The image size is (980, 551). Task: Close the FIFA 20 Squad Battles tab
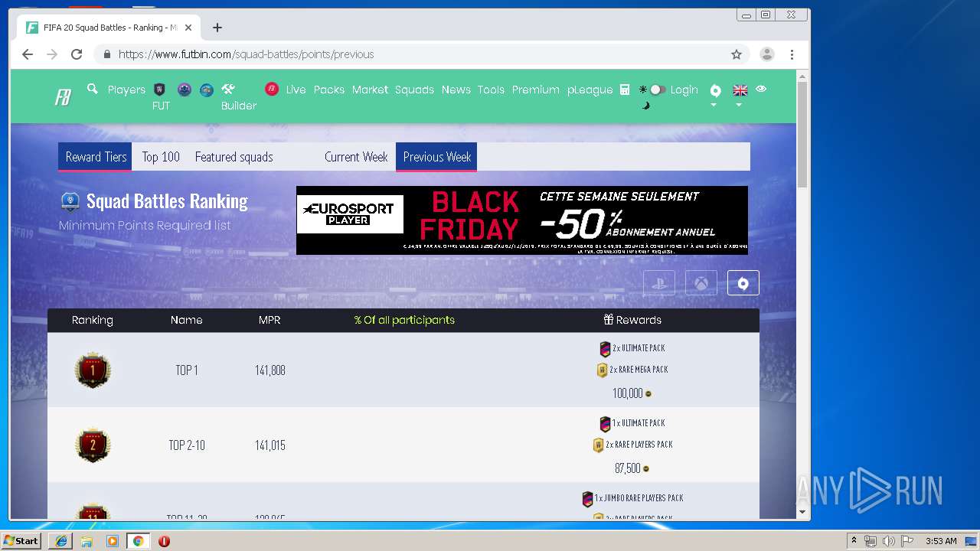(188, 28)
